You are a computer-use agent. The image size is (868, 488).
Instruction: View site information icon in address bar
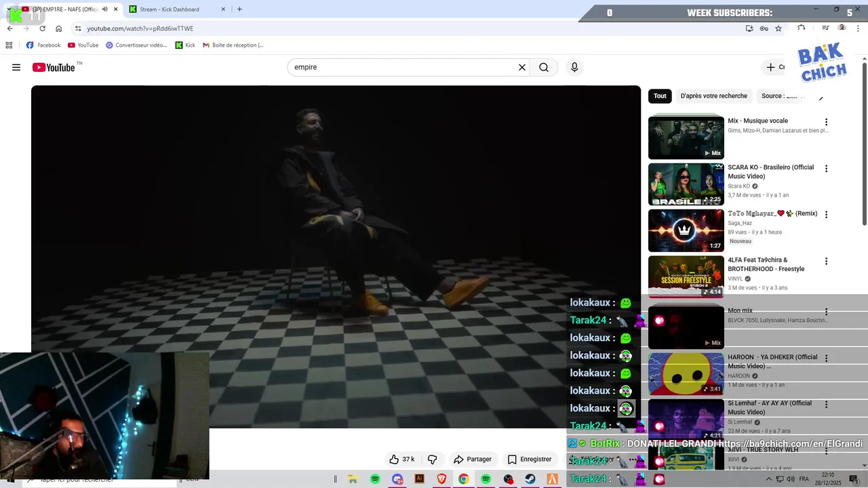(78, 28)
